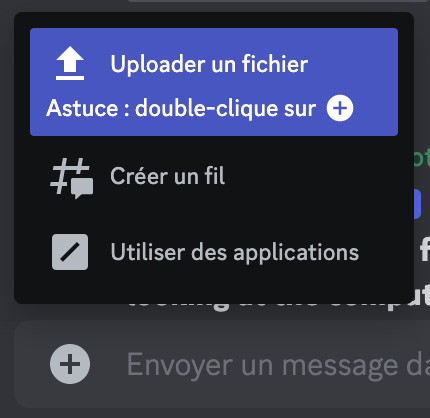The height and width of the screenshot is (418, 430).
Task: Click the Utiliser des applications label text
Action: tap(235, 252)
